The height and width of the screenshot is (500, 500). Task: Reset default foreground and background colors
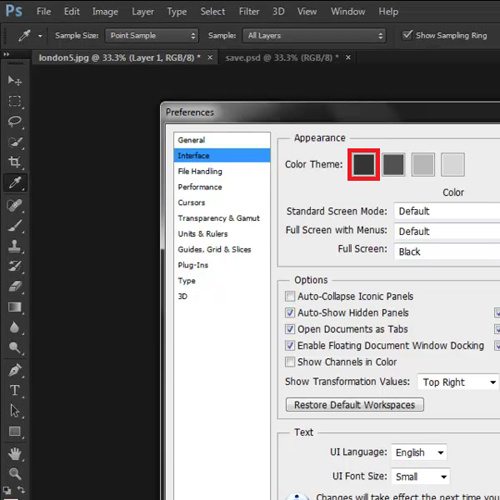point(7,490)
